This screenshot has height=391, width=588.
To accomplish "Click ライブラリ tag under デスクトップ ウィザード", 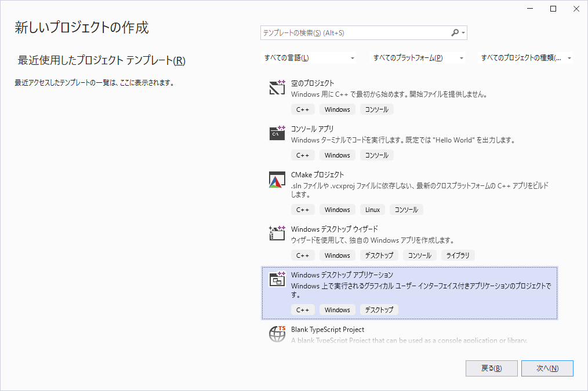I will tap(458, 255).
